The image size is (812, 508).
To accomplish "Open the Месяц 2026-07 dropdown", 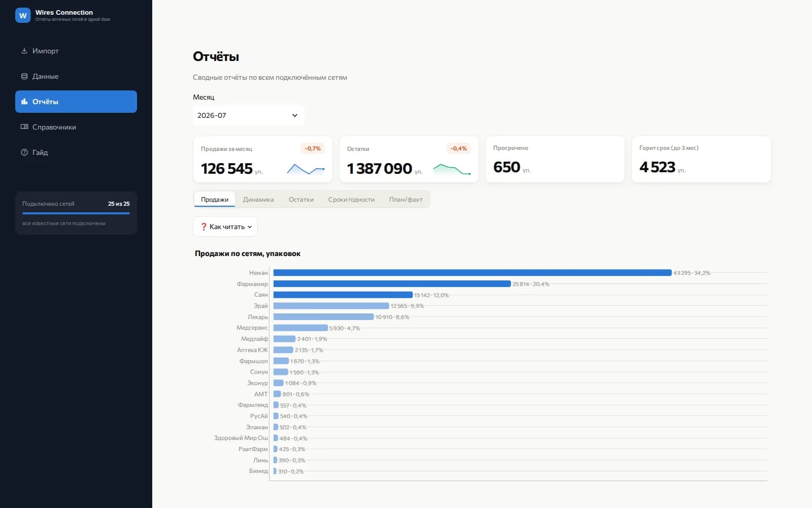I will [x=249, y=115].
